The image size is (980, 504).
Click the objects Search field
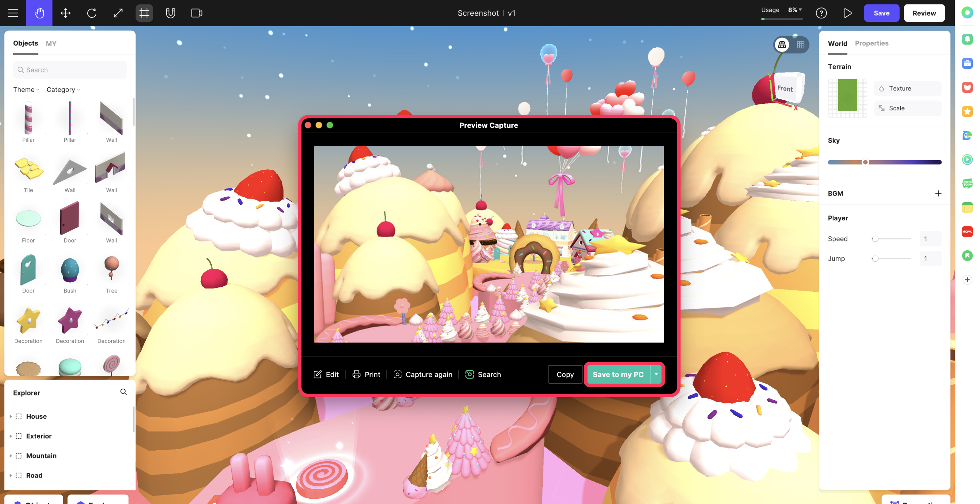(70, 70)
